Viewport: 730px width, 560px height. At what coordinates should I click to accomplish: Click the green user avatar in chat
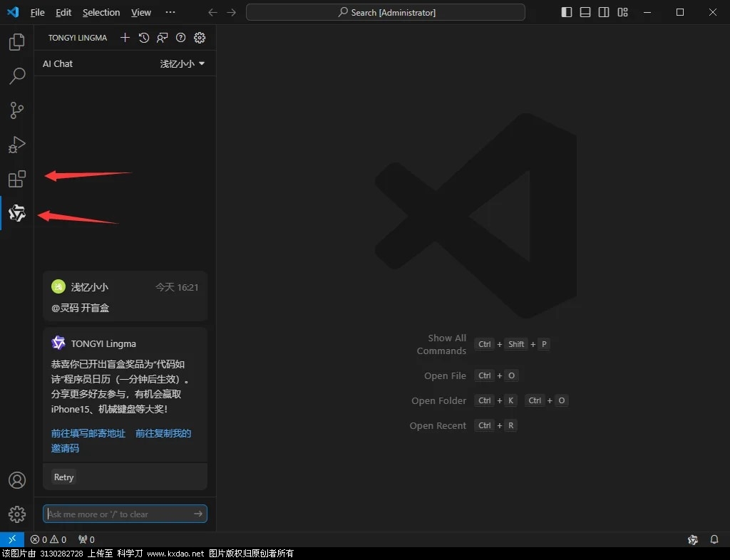click(x=58, y=286)
